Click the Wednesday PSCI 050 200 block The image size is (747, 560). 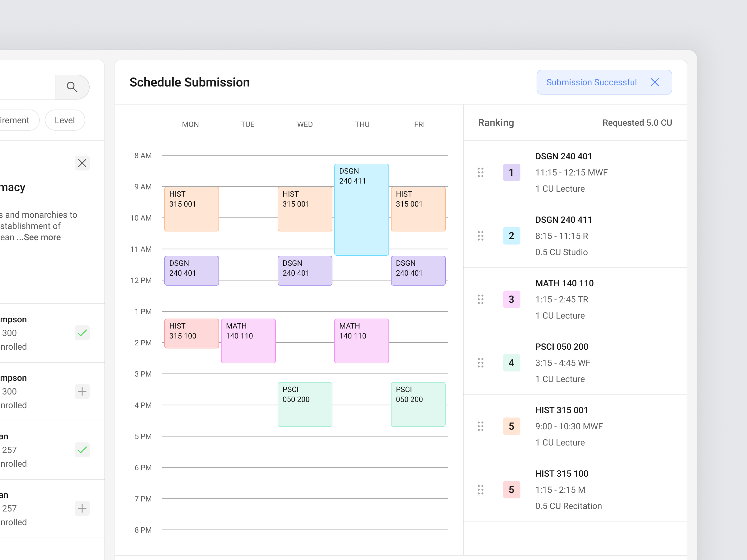(x=305, y=404)
